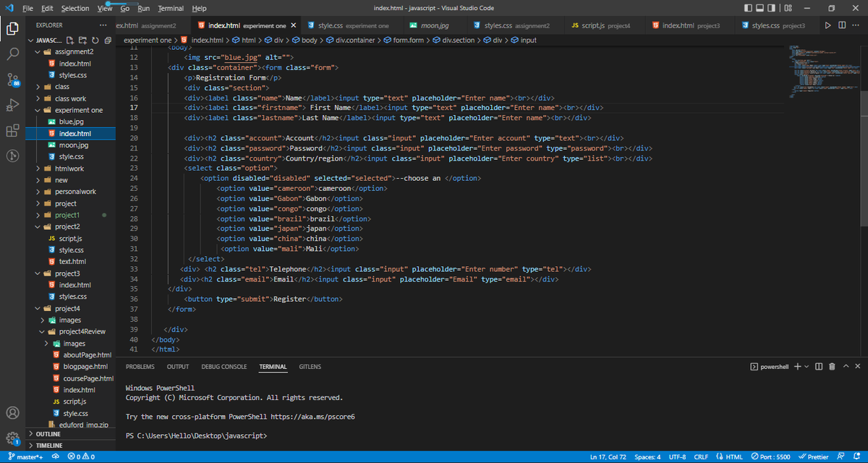Open the Accounts icon in activity bar
868x463 pixels.
12,413
